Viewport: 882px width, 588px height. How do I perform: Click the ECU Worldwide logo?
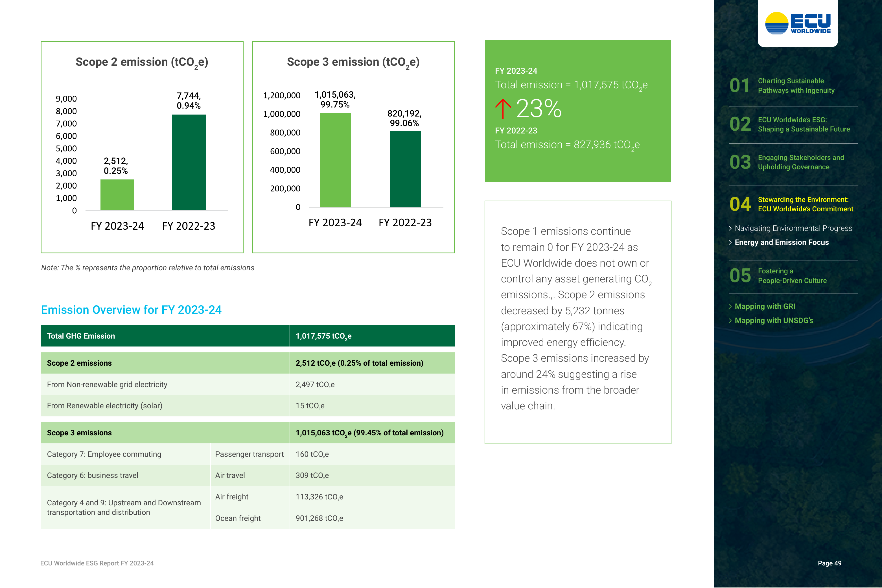[798, 23]
